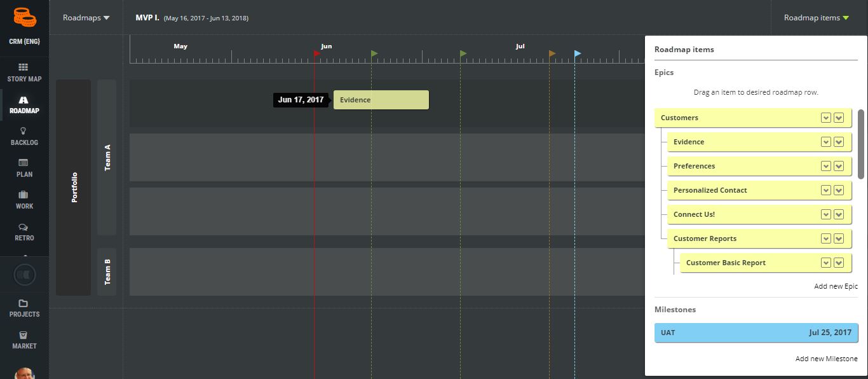Click the Jun month label on timeline

point(326,46)
